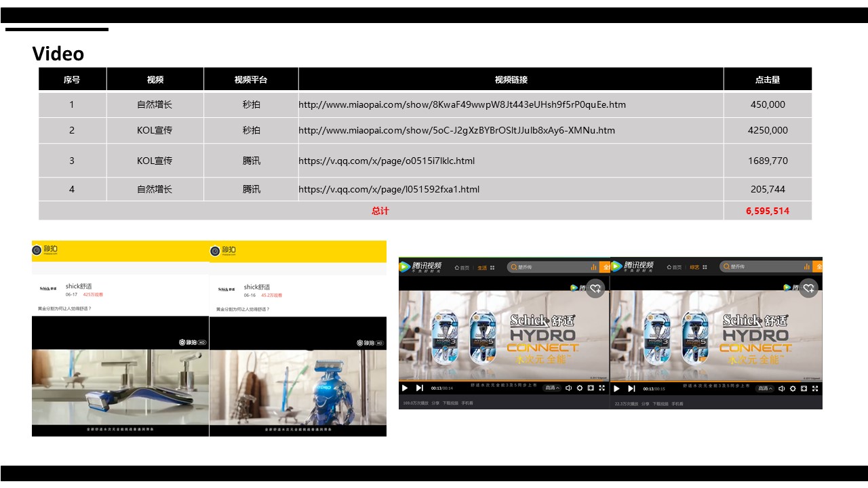This screenshot has width=868, height=488.
Task: Open 高清 quality dropdown in the 00:13/00:15 player
Action: [x=764, y=388]
